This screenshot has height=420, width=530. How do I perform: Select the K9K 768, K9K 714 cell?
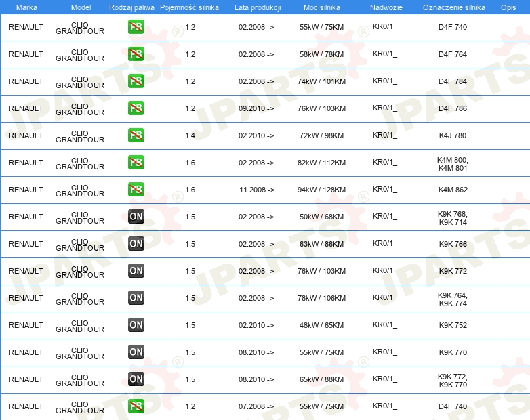click(453, 218)
